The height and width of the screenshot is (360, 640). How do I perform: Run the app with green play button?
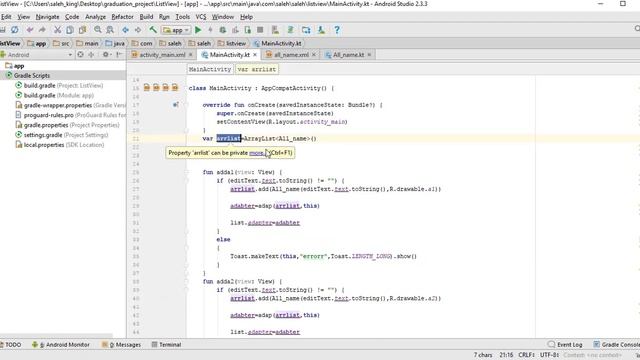click(198, 30)
